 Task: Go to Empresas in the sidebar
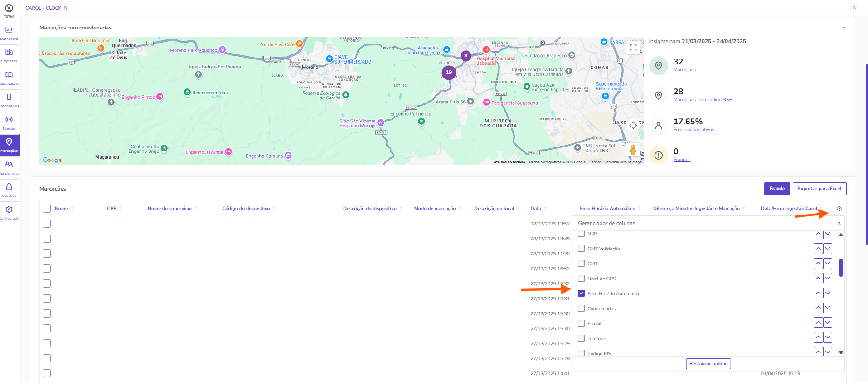(x=9, y=55)
